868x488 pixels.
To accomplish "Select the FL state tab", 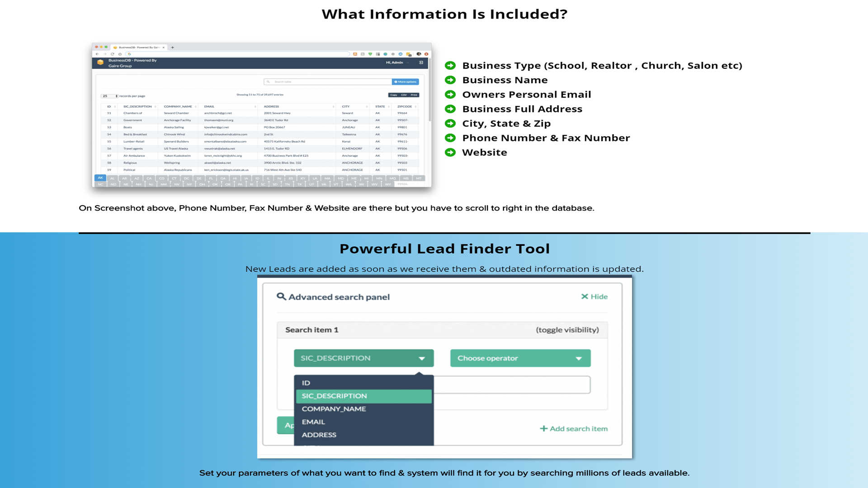I will pyautogui.click(x=211, y=178).
